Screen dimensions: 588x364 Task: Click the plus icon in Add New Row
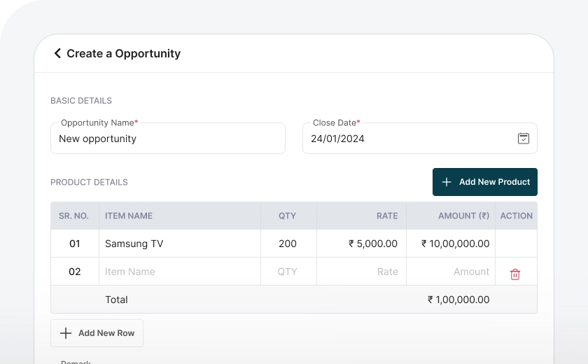[66, 333]
